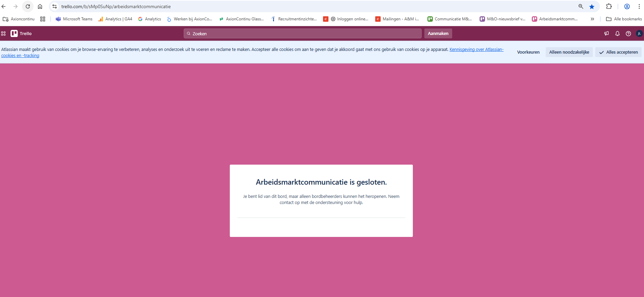
Task: Open the Trello feedback megaphone icon
Action: 606,34
